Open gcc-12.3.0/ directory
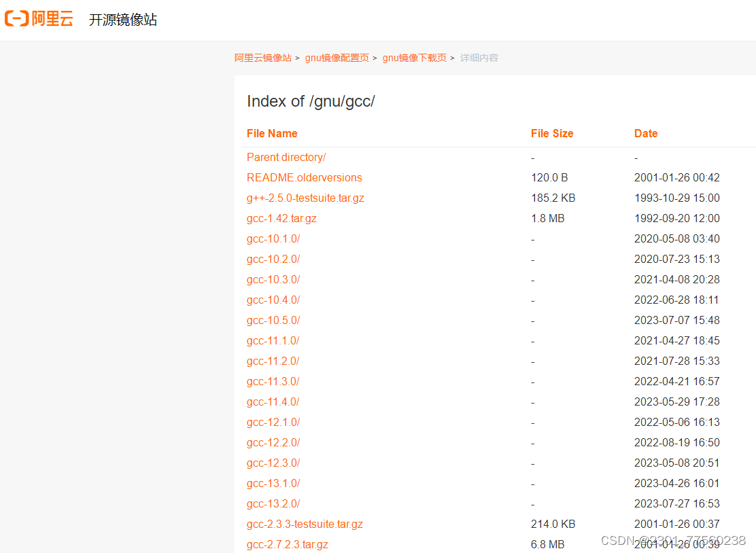Image resolution: width=756 pixels, height=553 pixels. coord(273,463)
